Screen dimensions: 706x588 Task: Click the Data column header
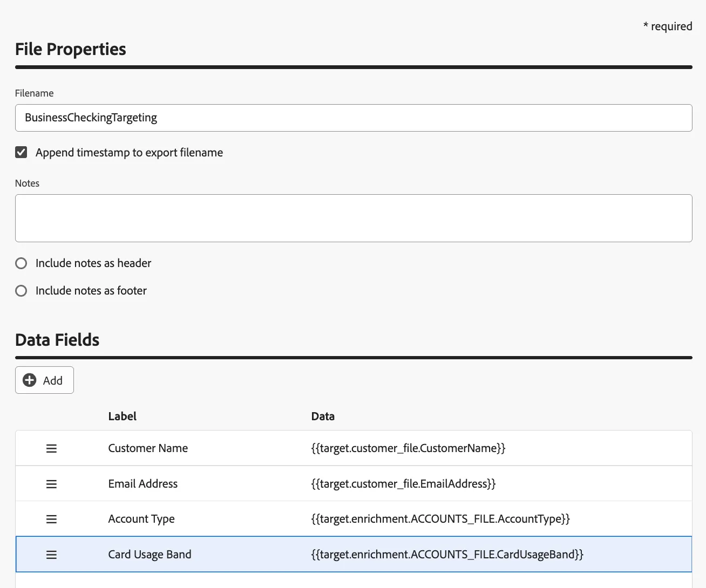tap(323, 416)
